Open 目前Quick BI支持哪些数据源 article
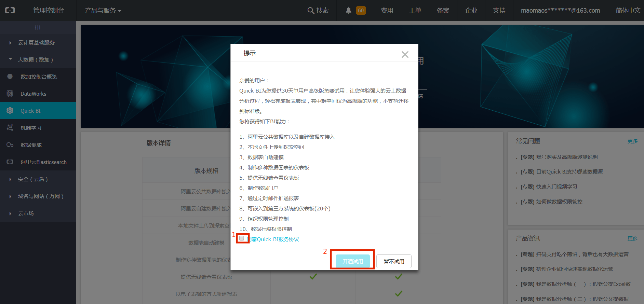The width and height of the screenshot is (644, 304). tap(562, 171)
